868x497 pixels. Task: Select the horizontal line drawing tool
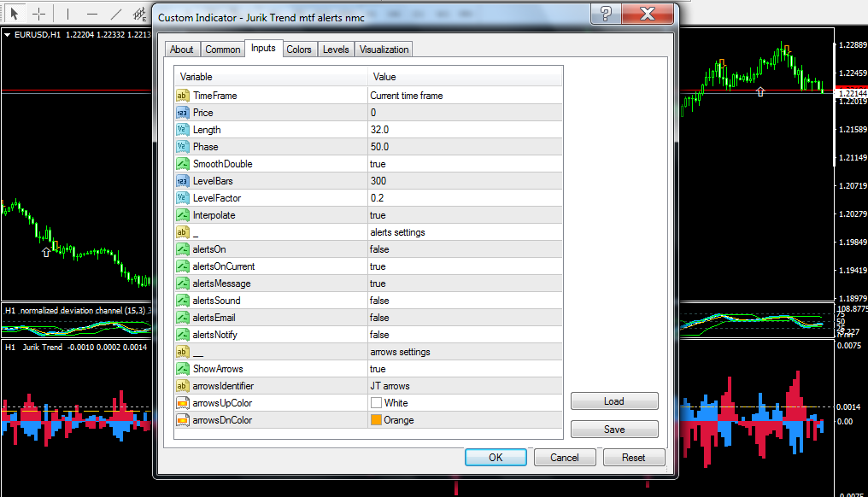[x=92, y=14]
